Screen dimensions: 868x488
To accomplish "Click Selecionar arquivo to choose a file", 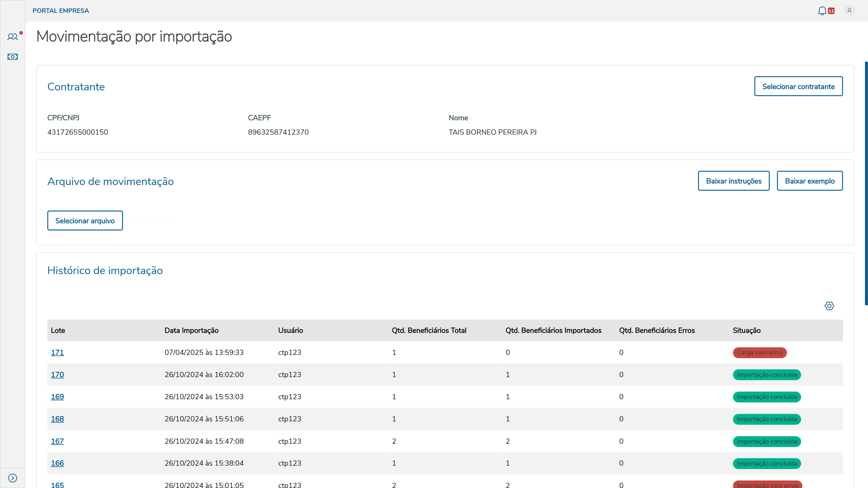I will (85, 221).
